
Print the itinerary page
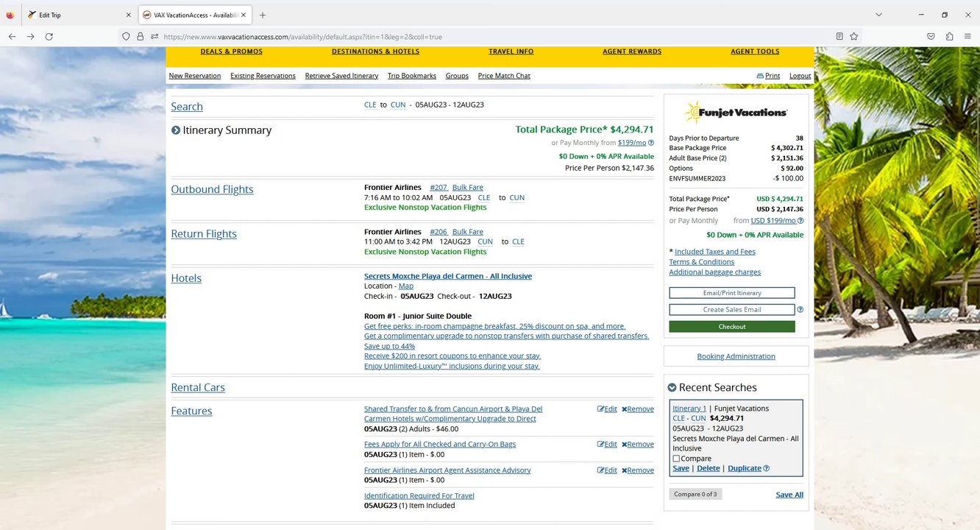point(768,76)
